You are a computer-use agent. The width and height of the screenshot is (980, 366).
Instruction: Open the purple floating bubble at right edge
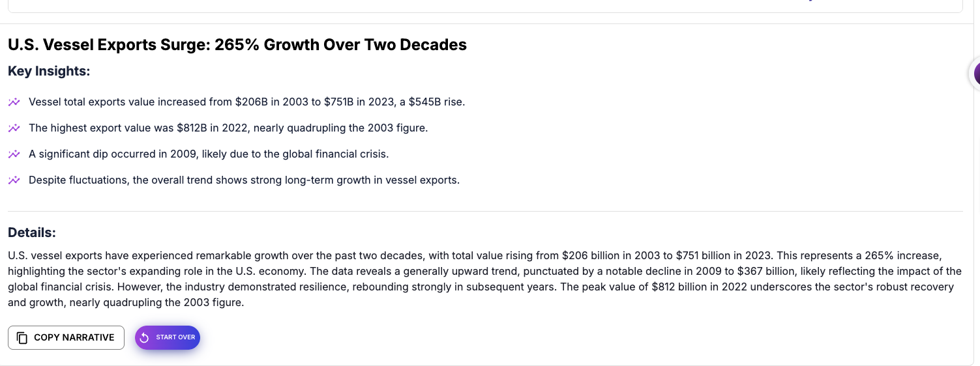[x=975, y=74]
